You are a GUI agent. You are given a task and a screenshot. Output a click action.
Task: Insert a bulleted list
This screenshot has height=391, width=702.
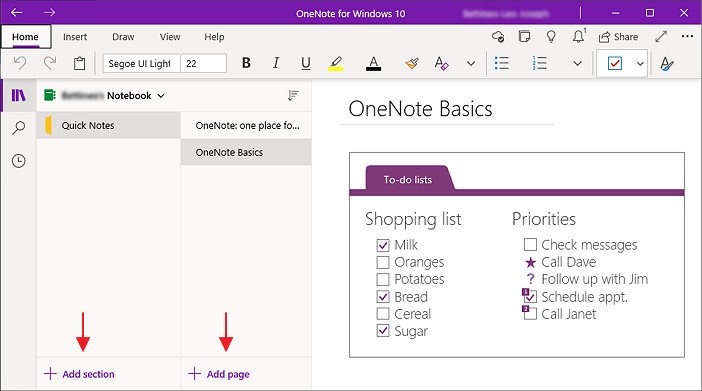(501, 63)
